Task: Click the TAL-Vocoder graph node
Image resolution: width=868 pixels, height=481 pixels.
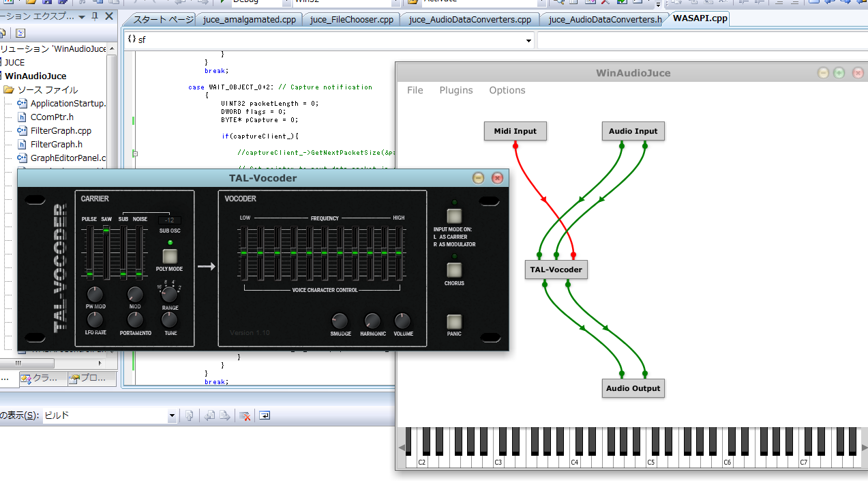Action: point(556,269)
